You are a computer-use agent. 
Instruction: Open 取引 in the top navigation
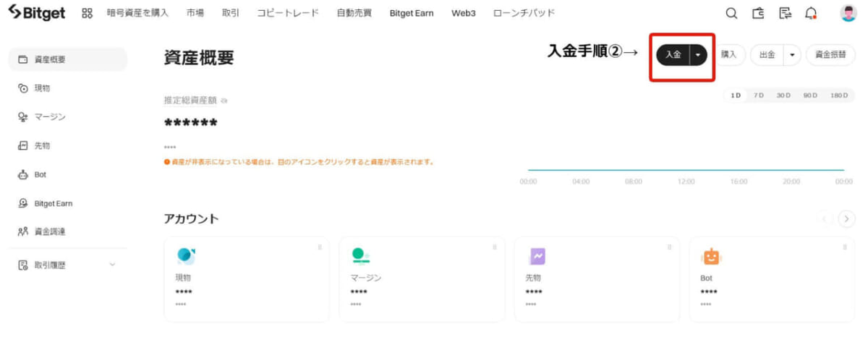click(x=231, y=13)
